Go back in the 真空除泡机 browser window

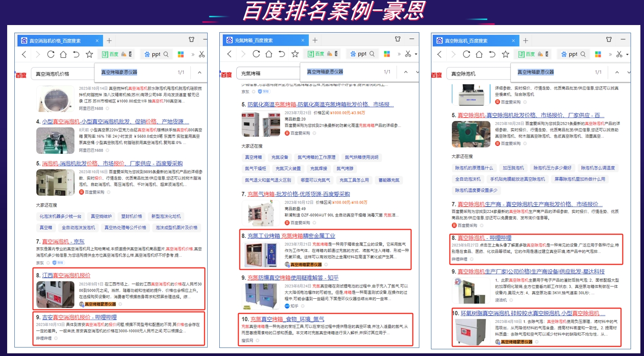tap(440, 54)
